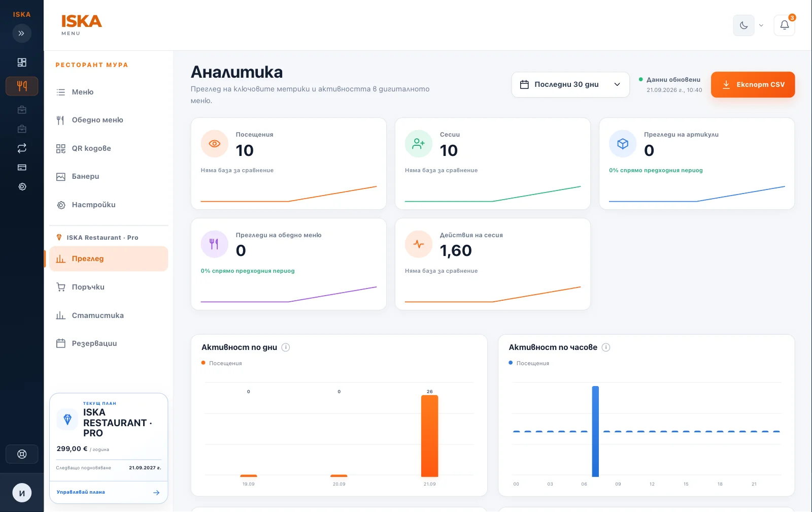
Task: Open the dashboard grid icon in left rail
Action: coord(22,62)
